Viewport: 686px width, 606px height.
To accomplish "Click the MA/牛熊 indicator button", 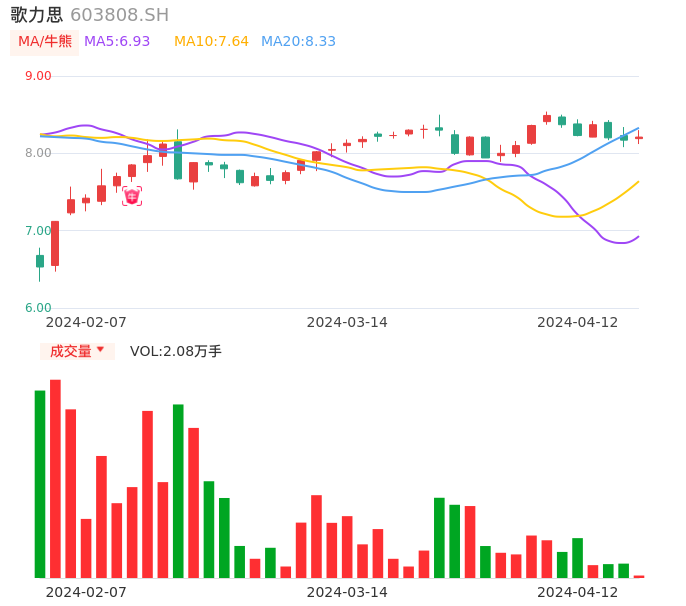I will pyautogui.click(x=45, y=42).
